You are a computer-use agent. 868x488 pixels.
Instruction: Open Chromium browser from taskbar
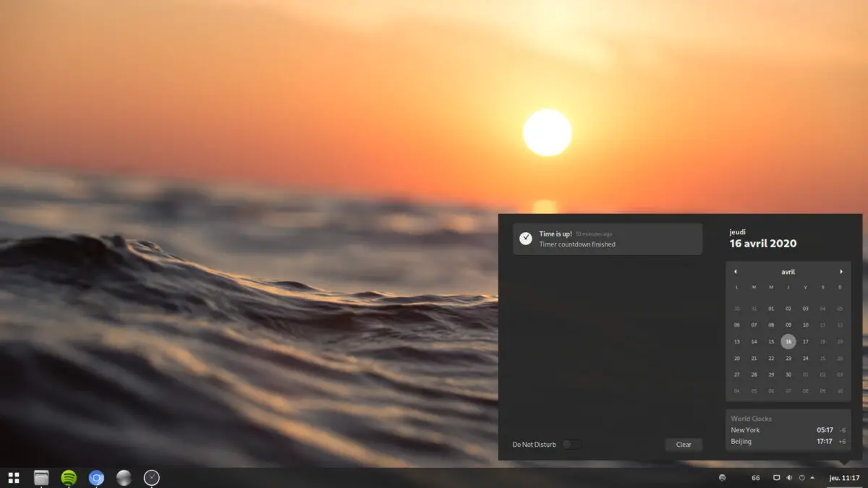point(96,477)
